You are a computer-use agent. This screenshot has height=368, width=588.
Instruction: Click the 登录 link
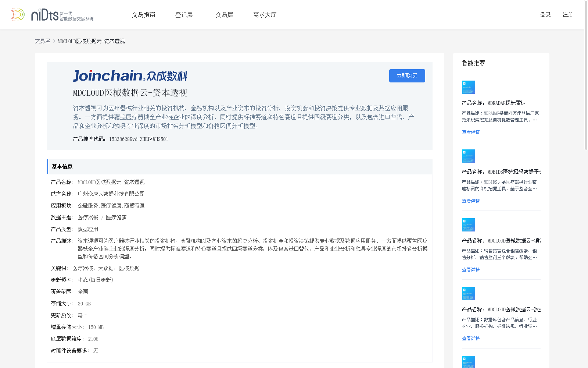pos(545,15)
